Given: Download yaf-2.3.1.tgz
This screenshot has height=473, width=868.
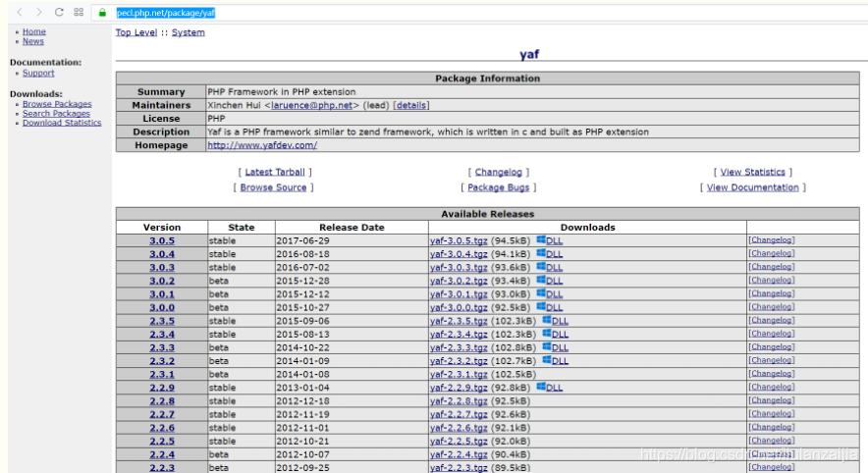Looking at the screenshot, I should coord(459,375).
